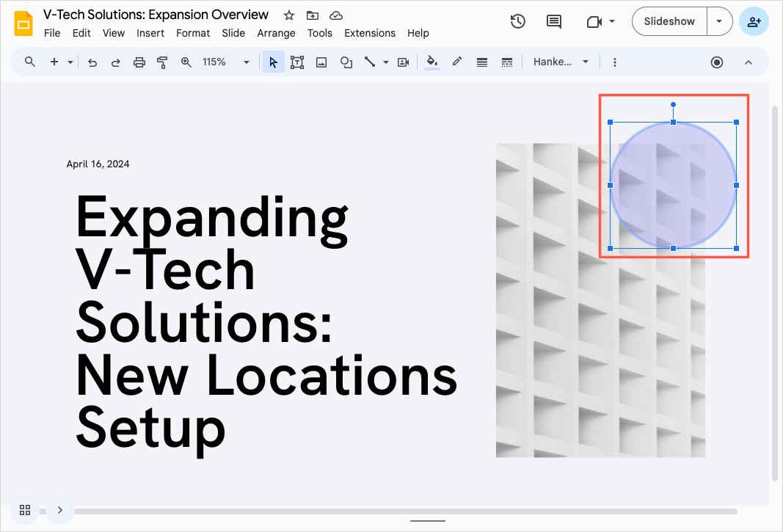
Task: Open the Slideshow options dropdown arrow
Action: click(719, 21)
